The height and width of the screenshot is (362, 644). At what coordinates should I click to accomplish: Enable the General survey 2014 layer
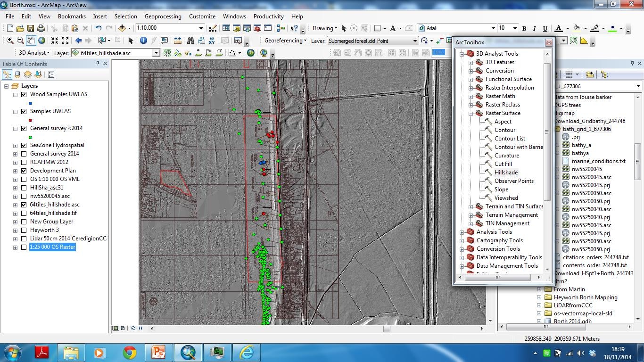[24, 154]
